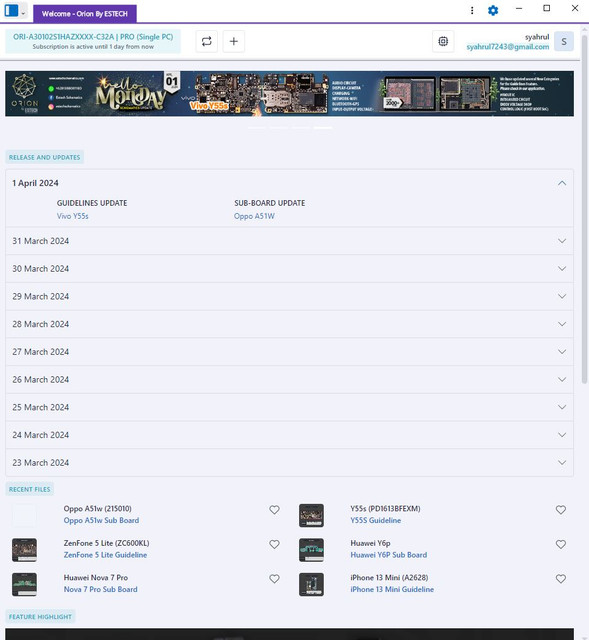589x640 pixels.
Task: Open the Y55S Guideline link
Action: pos(376,520)
